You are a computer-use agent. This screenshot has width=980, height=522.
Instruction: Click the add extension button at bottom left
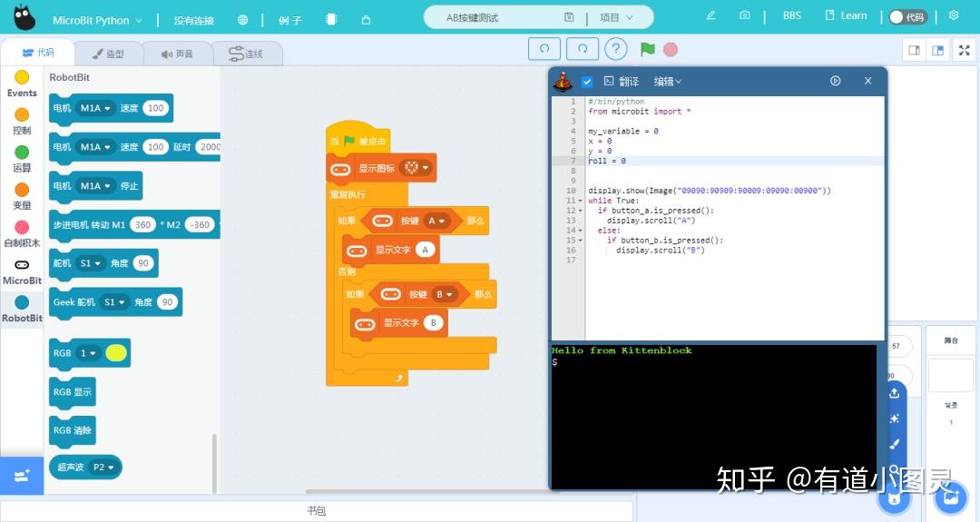[22, 476]
